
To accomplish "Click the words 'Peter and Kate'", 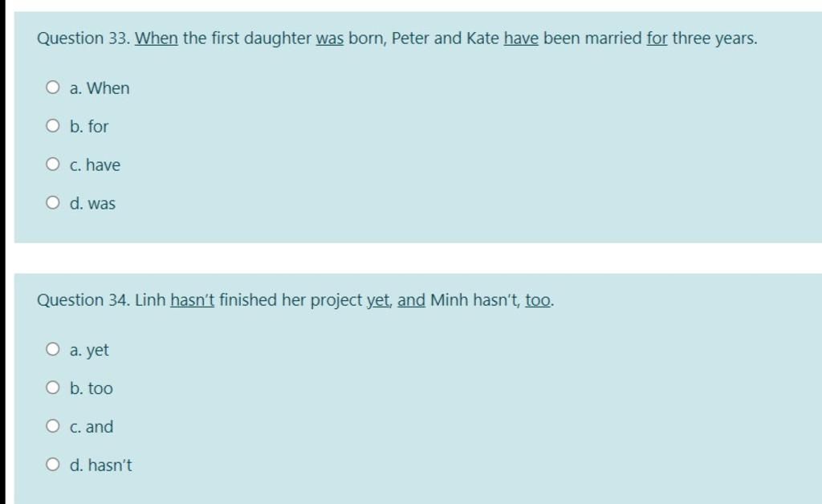I will (x=445, y=39).
